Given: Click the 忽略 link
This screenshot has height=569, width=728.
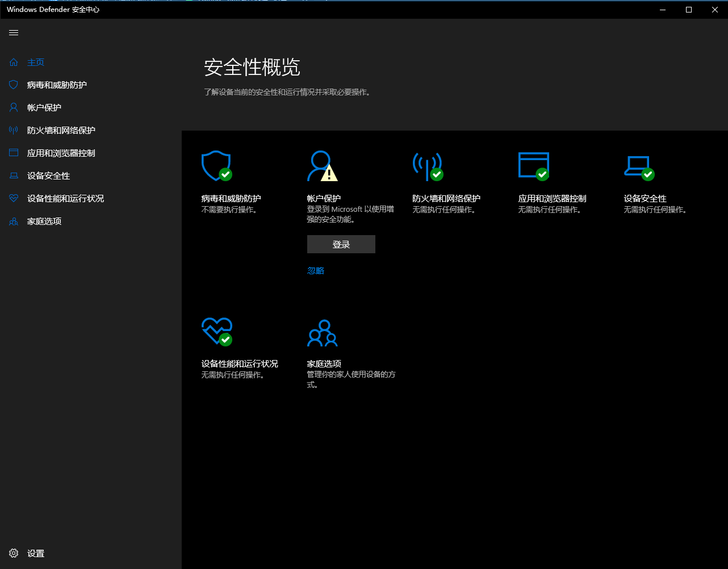Looking at the screenshot, I should 316,271.
